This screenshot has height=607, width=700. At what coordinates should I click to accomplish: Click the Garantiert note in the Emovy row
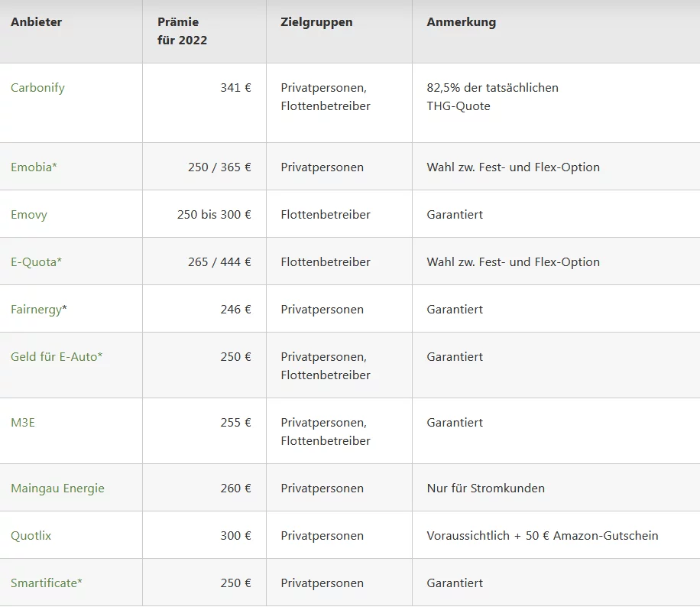(x=455, y=214)
